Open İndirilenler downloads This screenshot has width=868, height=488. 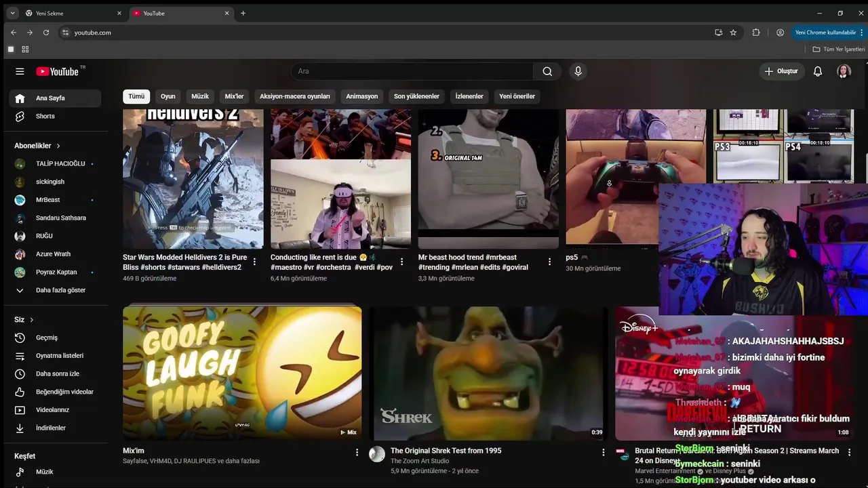[x=55, y=428]
